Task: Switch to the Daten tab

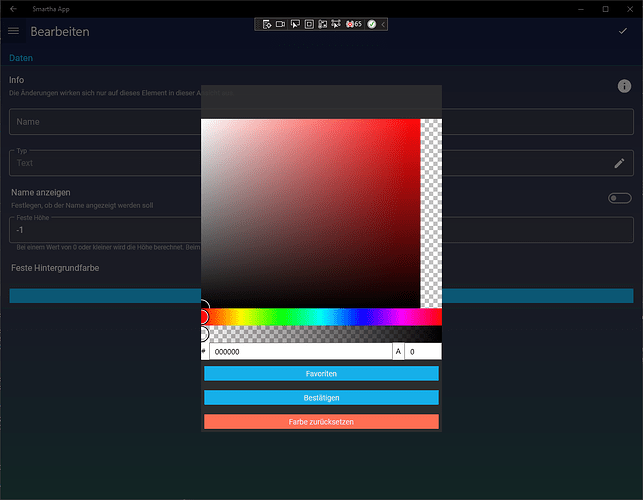Action: [x=21, y=58]
